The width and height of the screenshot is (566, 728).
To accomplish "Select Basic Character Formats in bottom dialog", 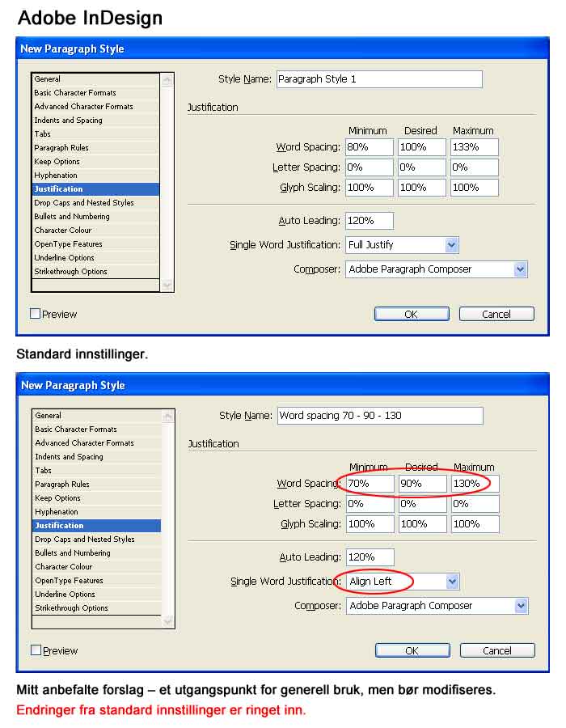I will click(x=97, y=430).
